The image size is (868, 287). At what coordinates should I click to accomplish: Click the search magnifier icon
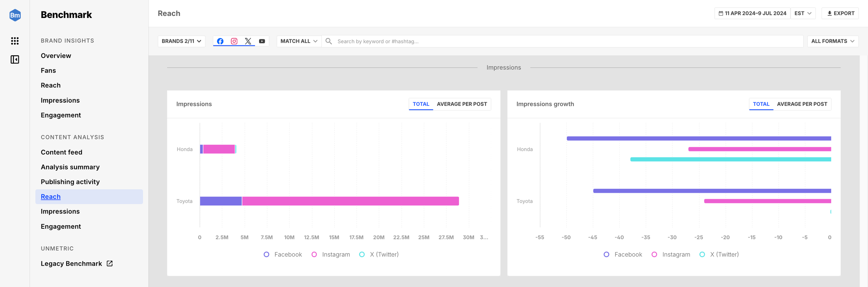tap(329, 41)
